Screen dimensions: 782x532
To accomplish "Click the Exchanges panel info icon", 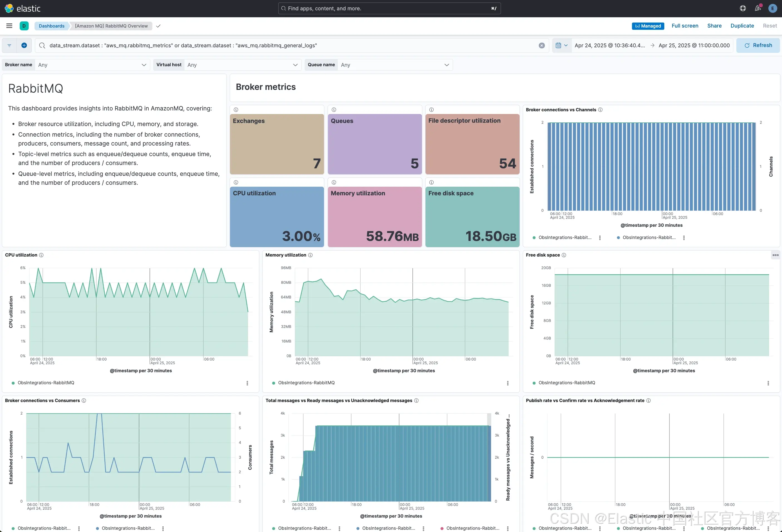I will (x=236, y=110).
